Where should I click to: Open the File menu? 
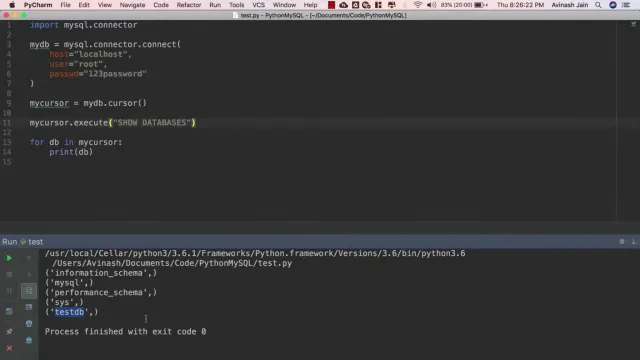(x=65, y=5)
